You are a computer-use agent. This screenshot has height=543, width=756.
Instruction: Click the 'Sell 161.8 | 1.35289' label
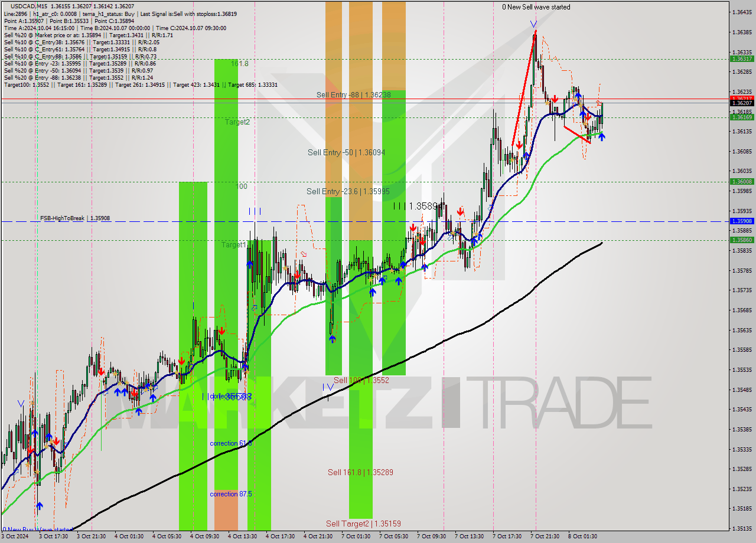[360, 472]
